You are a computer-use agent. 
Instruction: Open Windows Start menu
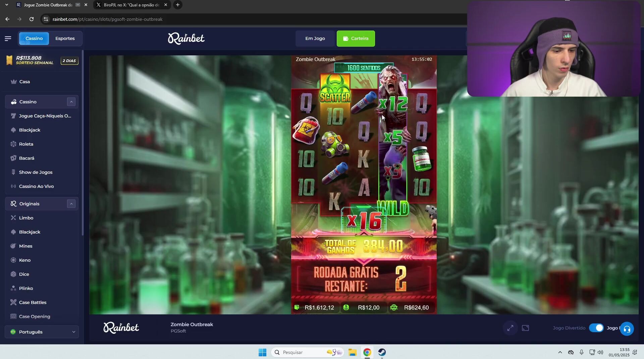point(262,352)
